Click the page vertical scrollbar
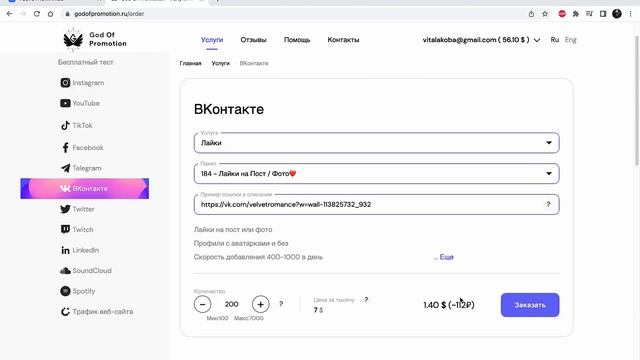The width and height of the screenshot is (640, 360). click(x=637, y=100)
